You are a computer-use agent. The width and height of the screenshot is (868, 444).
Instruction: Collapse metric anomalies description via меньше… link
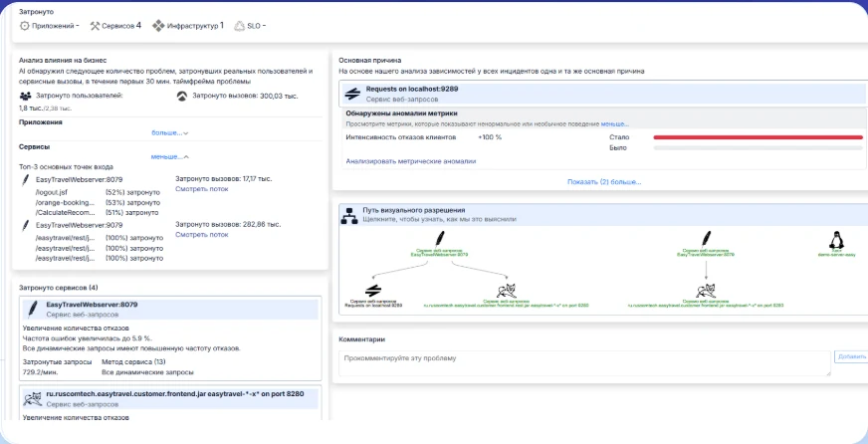(x=615, y=124)
